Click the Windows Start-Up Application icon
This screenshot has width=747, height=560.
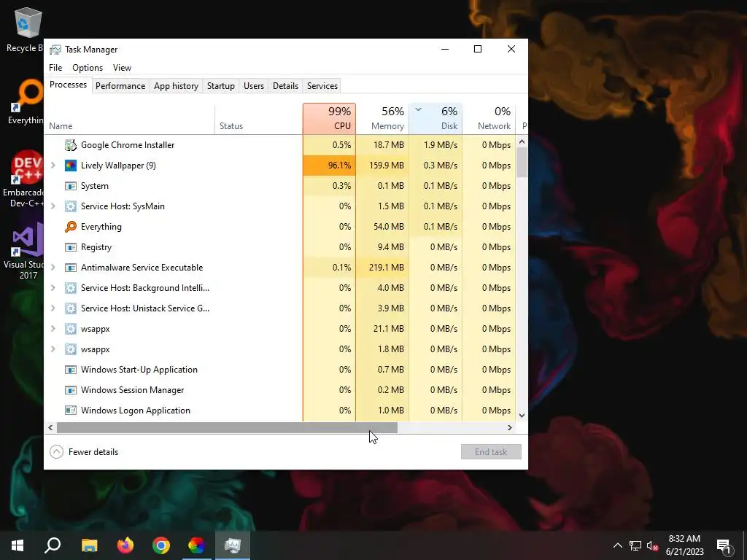(71, 370)
